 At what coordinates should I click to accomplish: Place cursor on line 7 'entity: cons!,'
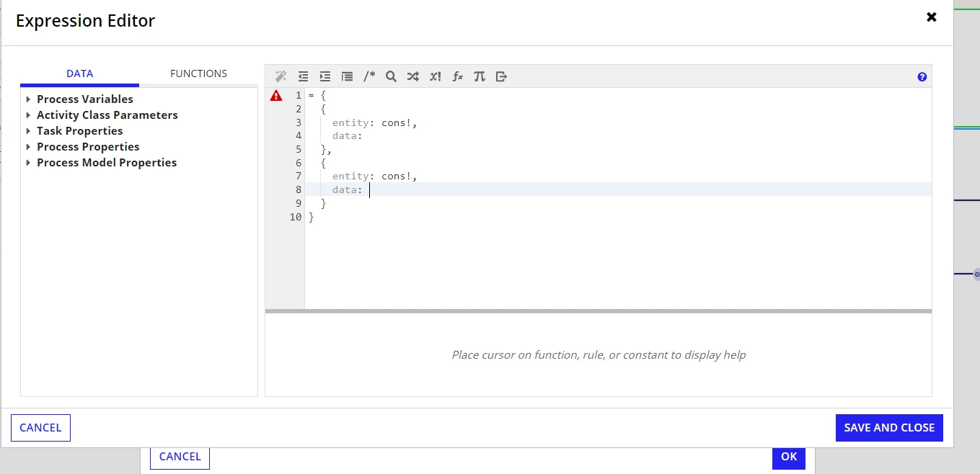click(374, 176)
